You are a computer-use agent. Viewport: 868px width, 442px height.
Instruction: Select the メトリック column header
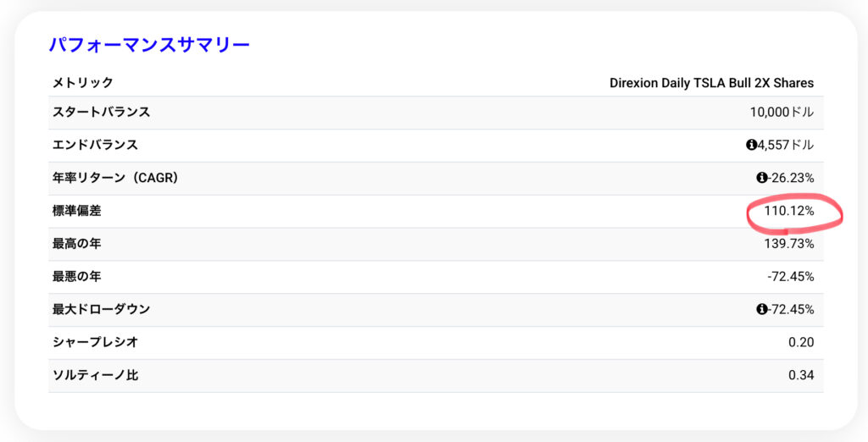(x=83, y=83)
